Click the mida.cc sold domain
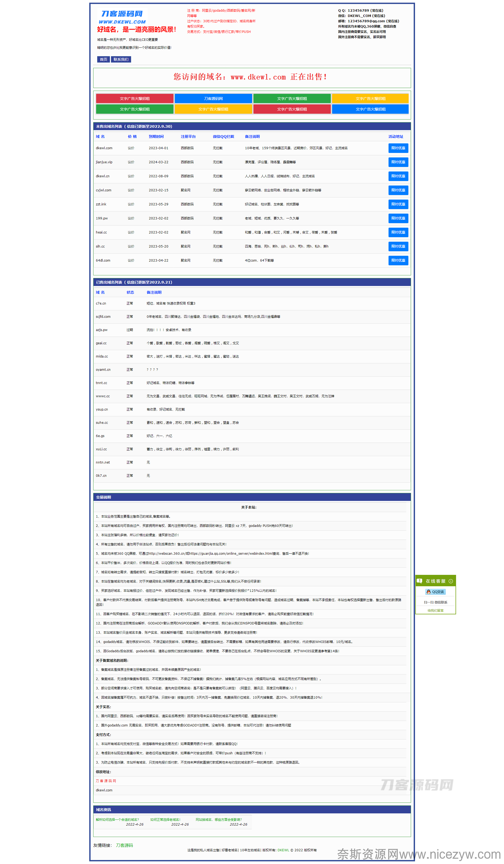Image resolution: width=504 pixels, height=864 pixels. click(102, 356)
